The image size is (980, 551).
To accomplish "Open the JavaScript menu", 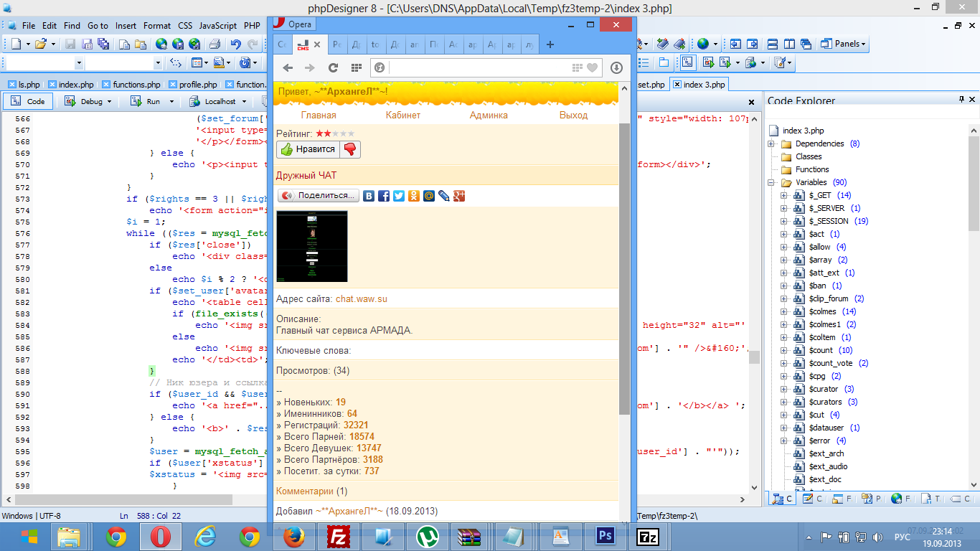I will coord(217,25).
